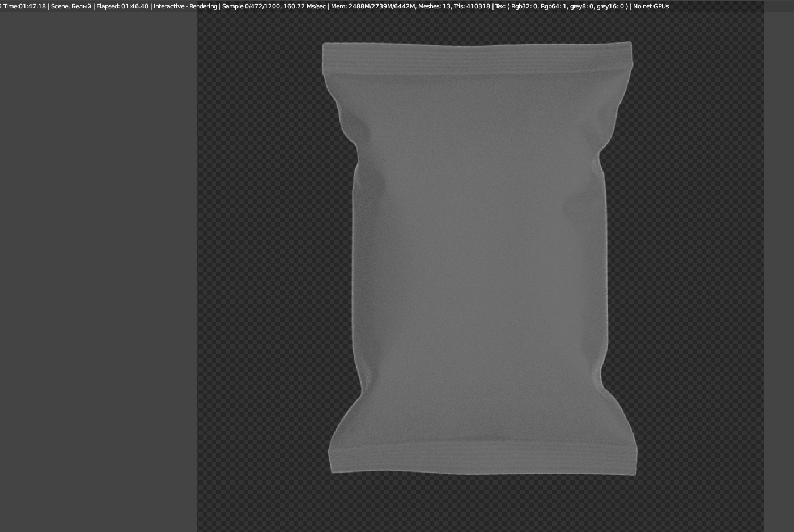Viewport: 794px width, 532px height.
Task: Click the "No net GPUs" status indicator
Action: tap(650, 6)
